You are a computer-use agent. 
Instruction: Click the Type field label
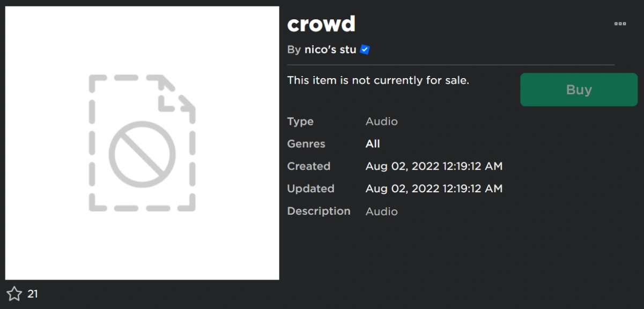[x=300, y=122]
